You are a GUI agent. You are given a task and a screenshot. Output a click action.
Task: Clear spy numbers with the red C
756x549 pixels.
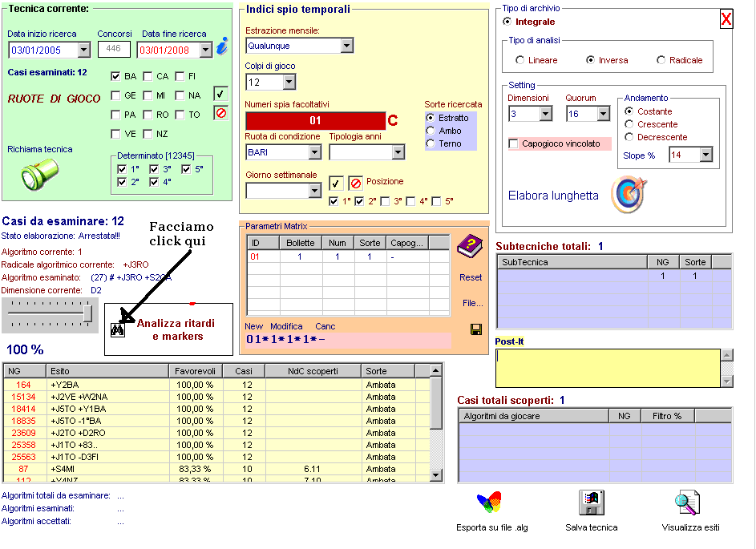[x=393, y=120]
